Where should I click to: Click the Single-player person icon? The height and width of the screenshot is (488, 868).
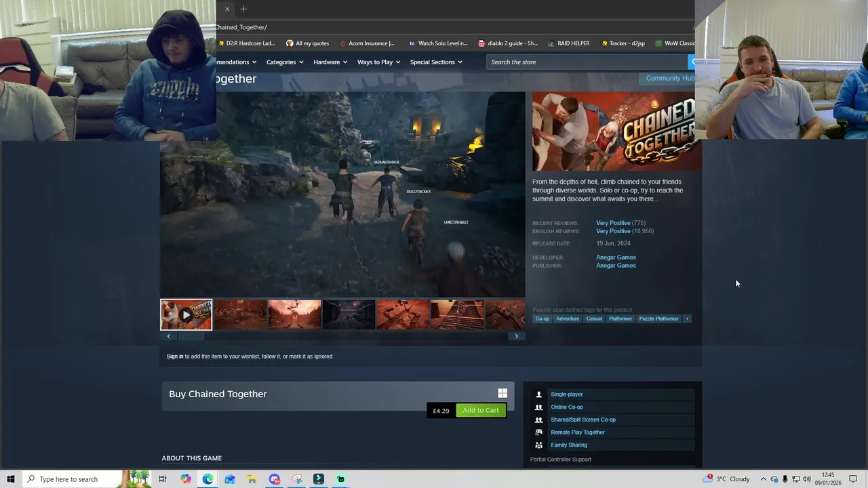pos(538,394)
